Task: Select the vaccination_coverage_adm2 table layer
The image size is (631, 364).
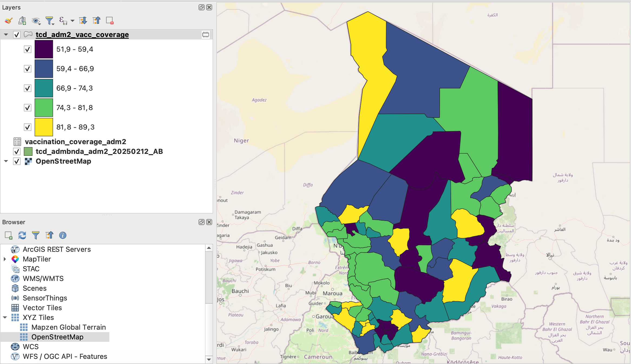Action: (x=75, y=142)
